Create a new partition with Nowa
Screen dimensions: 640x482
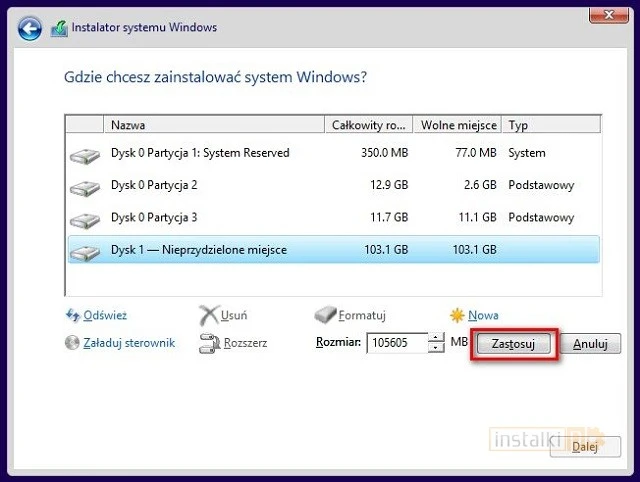[x=483, y=315]
